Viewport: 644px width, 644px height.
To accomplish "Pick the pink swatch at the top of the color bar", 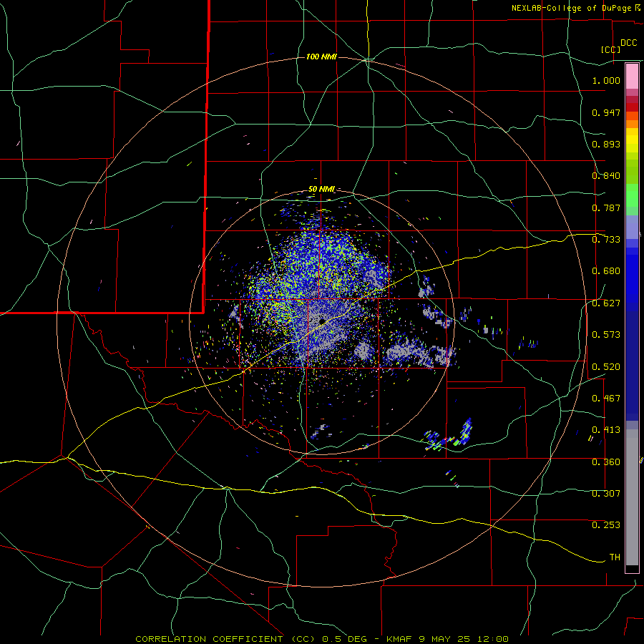I will [x=632, y=77].
